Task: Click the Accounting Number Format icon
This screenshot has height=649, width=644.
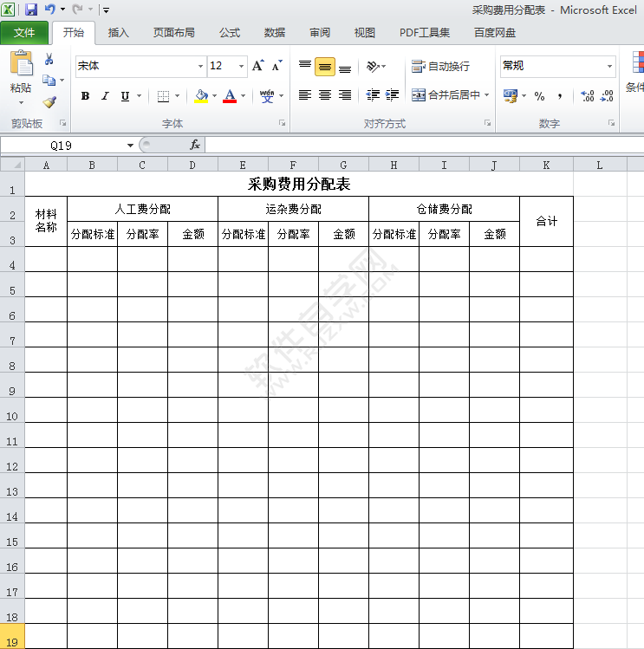Action: [x=511, y=96]
